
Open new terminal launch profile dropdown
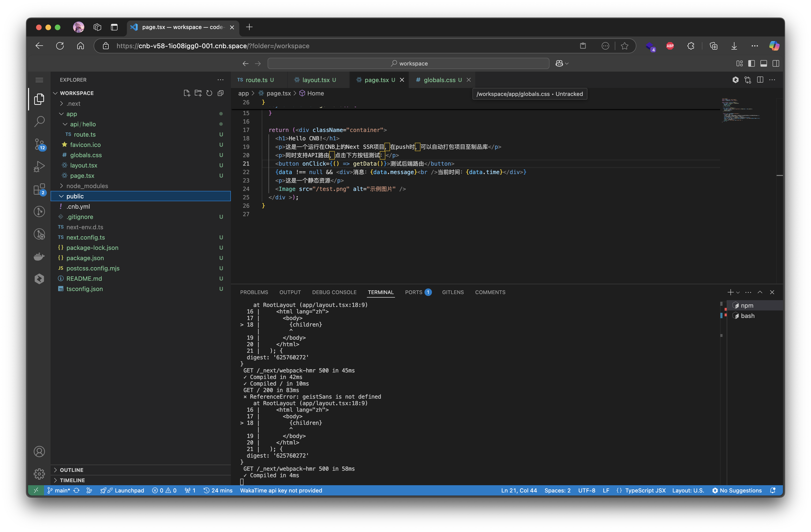[x=738, y=293]
